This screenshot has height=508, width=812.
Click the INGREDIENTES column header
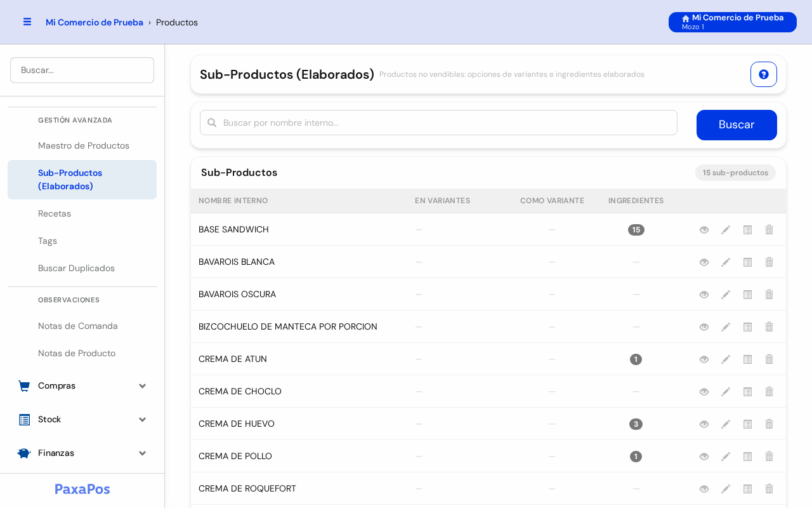(636, 201)
